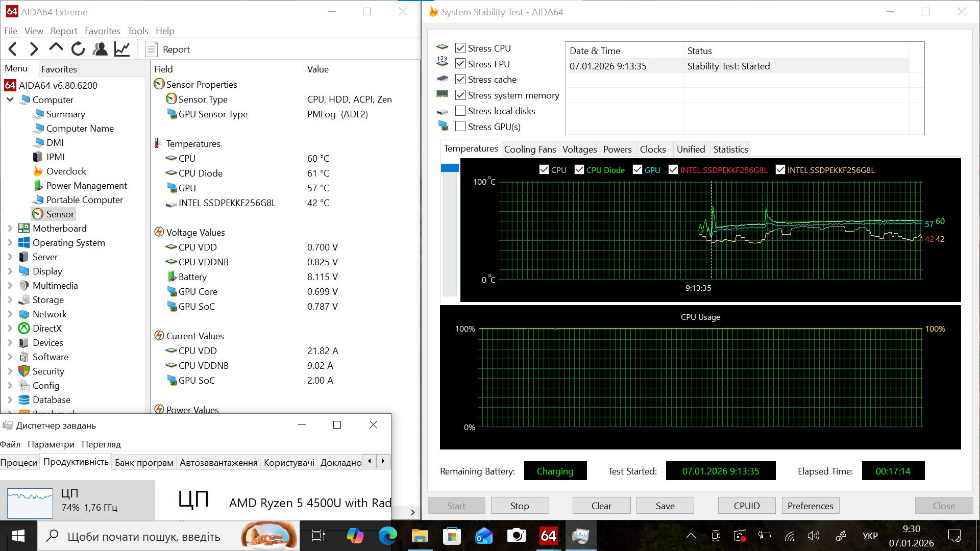Click the Back navigation arrow in AIDA64
980x551 pixels.
pos(13,49)
